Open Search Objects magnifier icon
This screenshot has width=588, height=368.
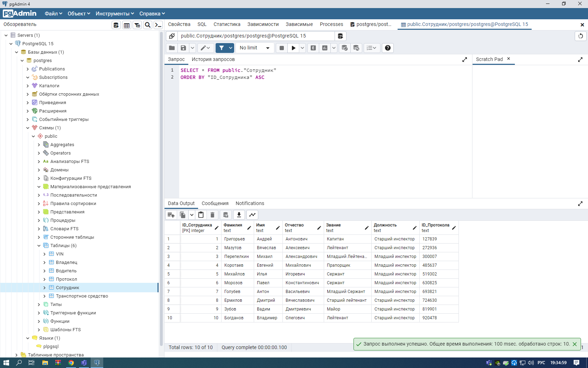148,25
